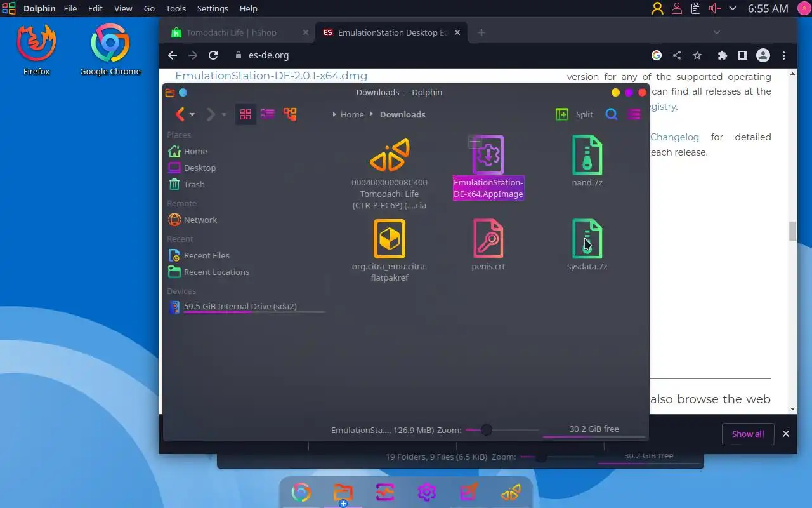The height and width of the screenshot is (508, 812).
Task: Switch Dolphin to details tree view mode
Action: point(290,114)
